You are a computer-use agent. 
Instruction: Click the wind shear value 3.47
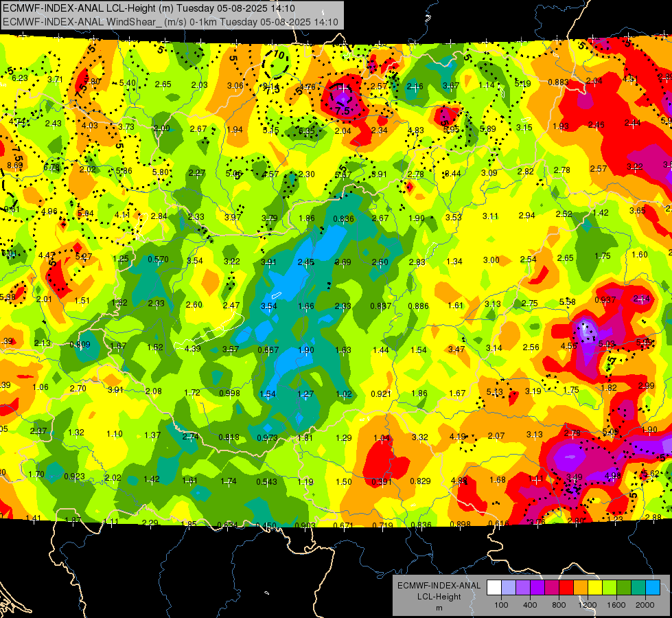tap(456, 350)
